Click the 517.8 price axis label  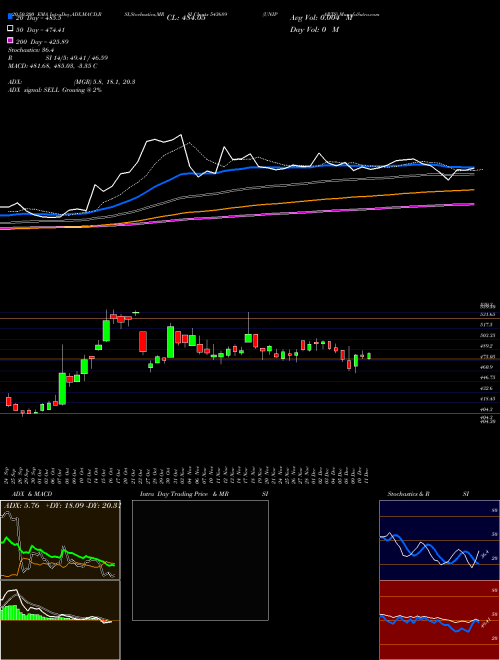[x=487, y=325]
